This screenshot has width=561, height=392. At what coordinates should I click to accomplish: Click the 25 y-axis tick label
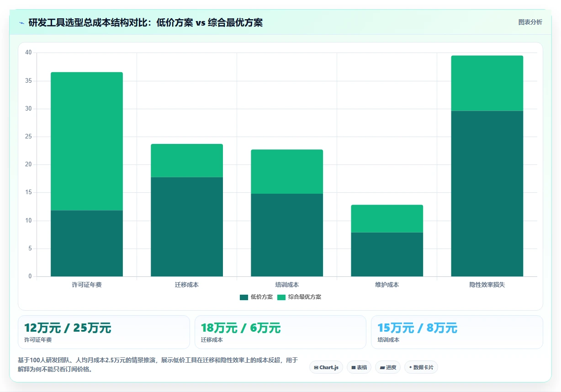point(28,137)
